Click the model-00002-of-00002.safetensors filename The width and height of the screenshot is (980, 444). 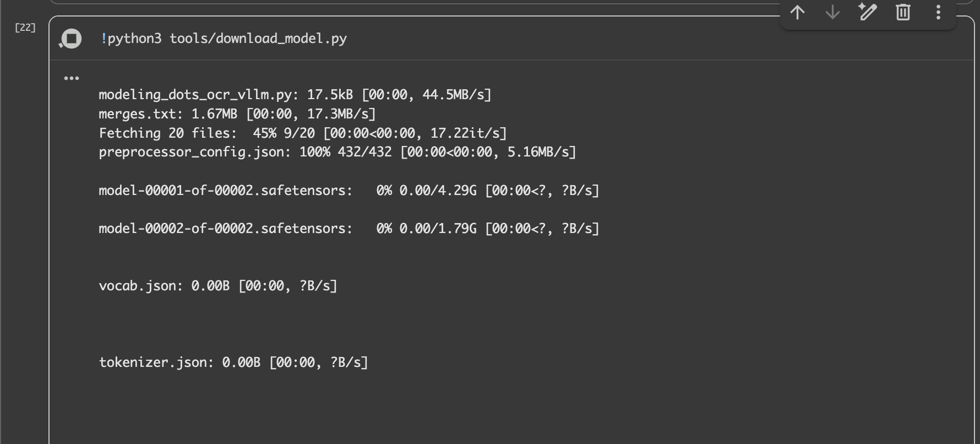pos(225,229)
